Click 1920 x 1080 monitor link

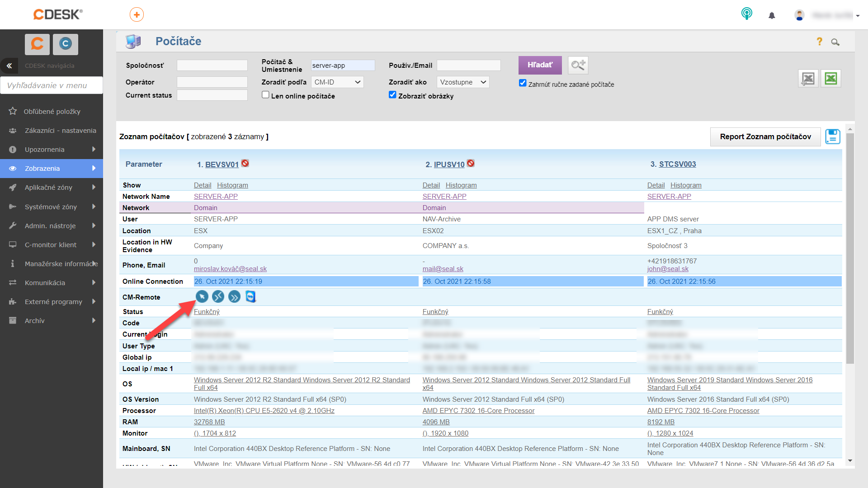[x=445, y=433]
